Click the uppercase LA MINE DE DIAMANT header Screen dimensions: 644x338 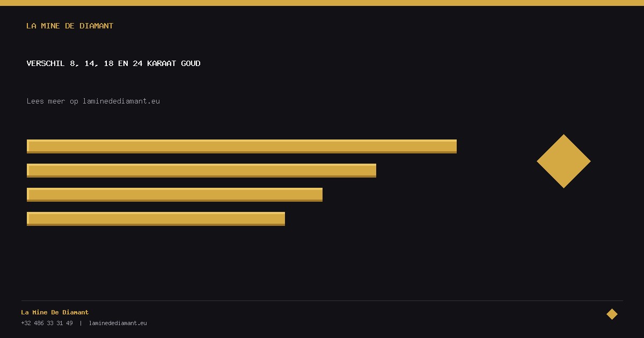coord(70,26)
